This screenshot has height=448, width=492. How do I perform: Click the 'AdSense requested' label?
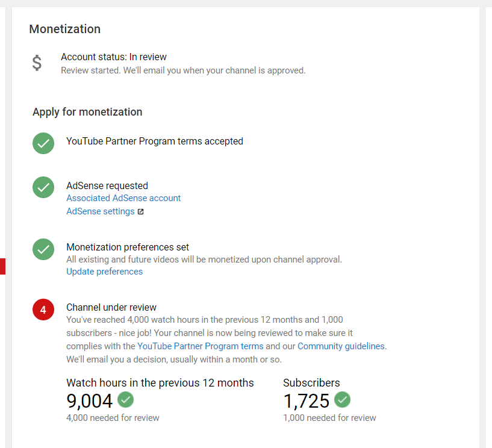click(107, 185)
